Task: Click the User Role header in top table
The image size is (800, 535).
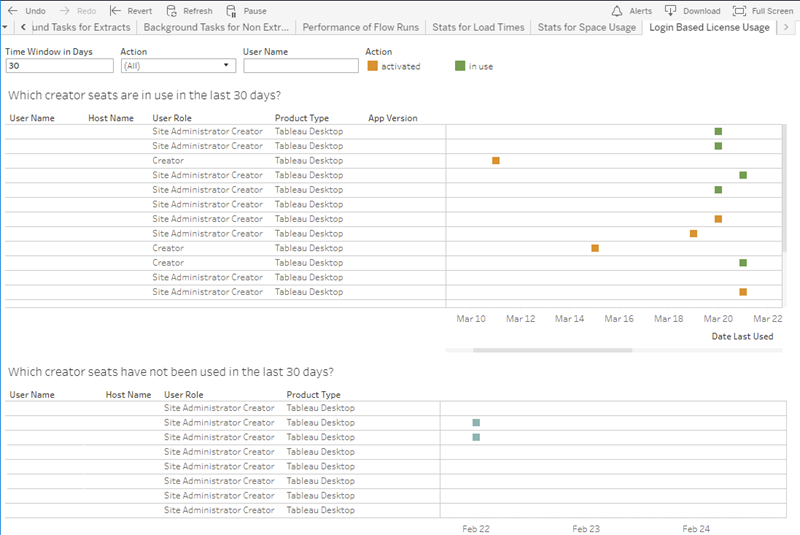Action: (172, 118)
